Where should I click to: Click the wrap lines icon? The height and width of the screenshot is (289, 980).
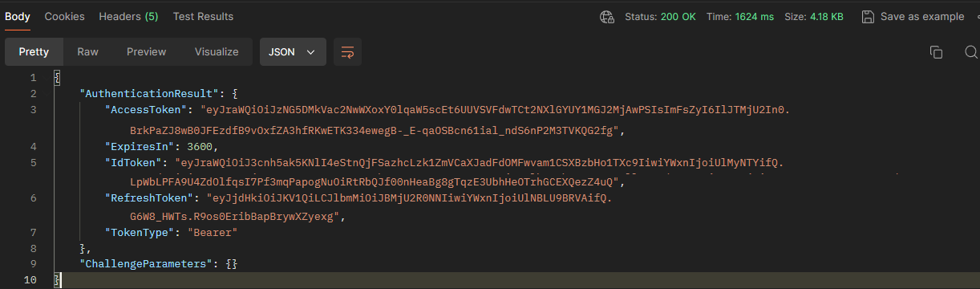pos(347,51)
